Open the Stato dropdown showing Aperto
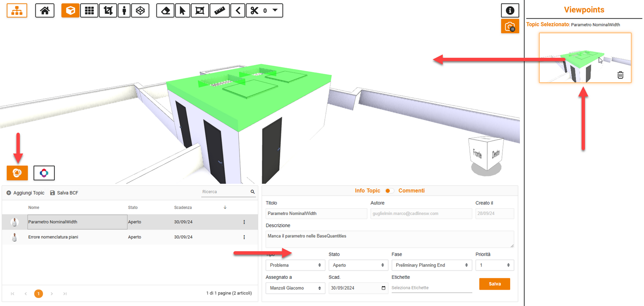 click(x=358, y=265)
